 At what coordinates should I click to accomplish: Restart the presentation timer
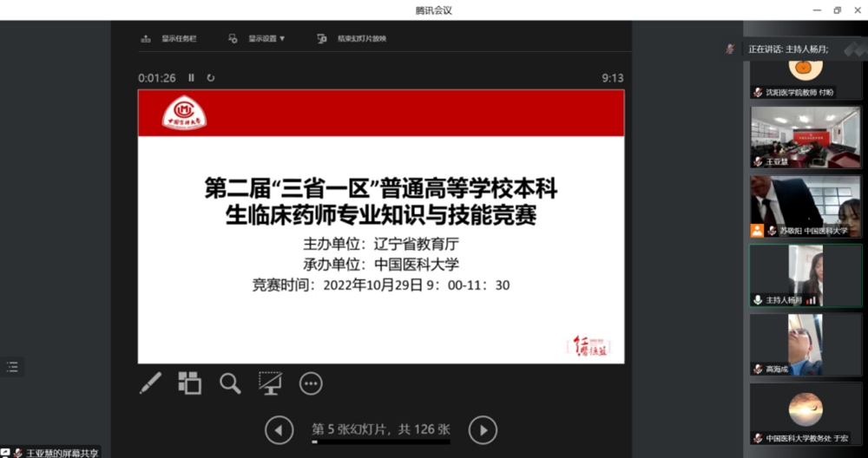[210, 78]
